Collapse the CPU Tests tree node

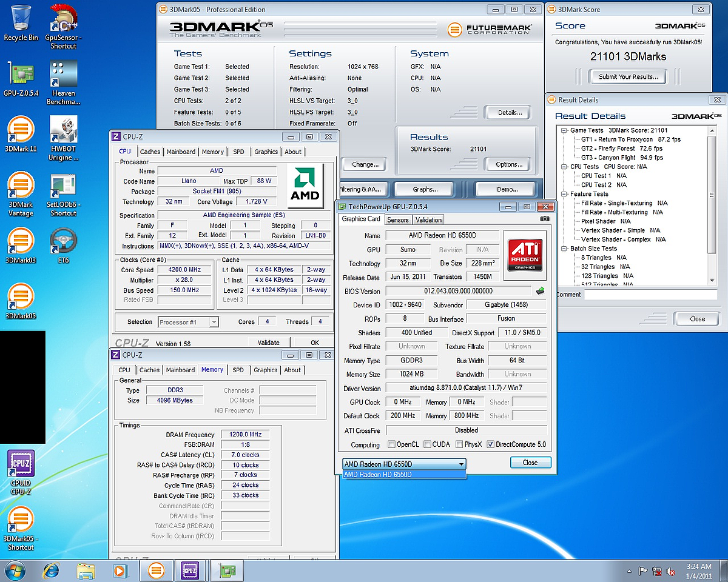pyautogui.click(x=564, y=167)
